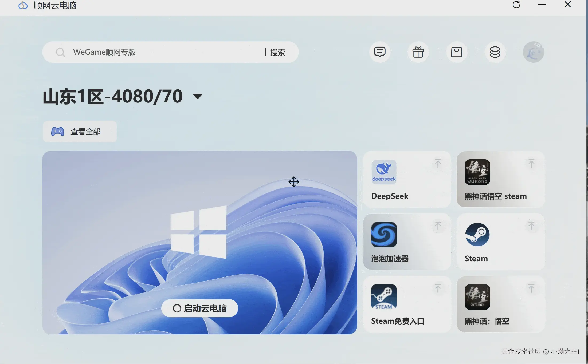Image resolution: width=588 pixels, height=364 pixels.
Task: Pin the Steam tile to top
Action: [531, 226]
